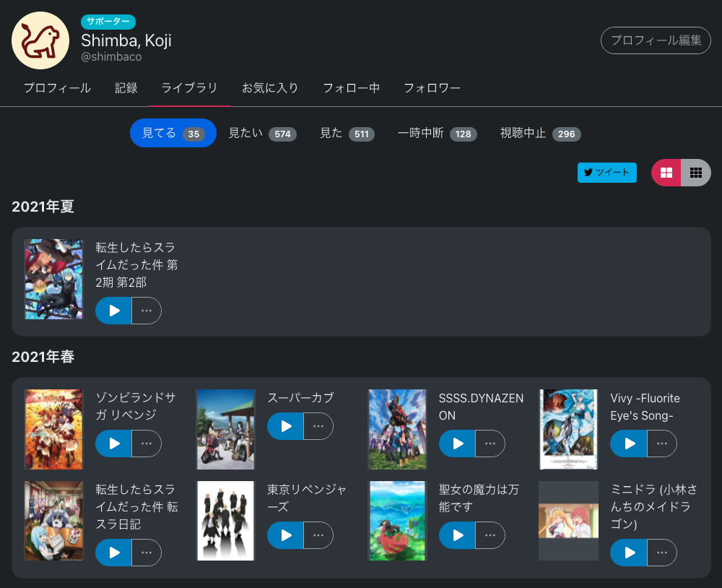Select the 一時中断 count badge
Viewport: 722px width, 588px height.
point(463,134)
